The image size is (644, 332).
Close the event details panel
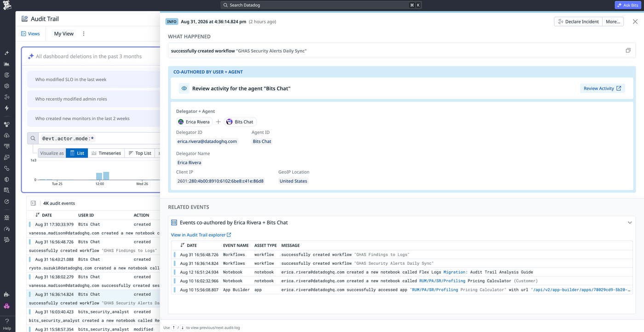tap(635, 22)
